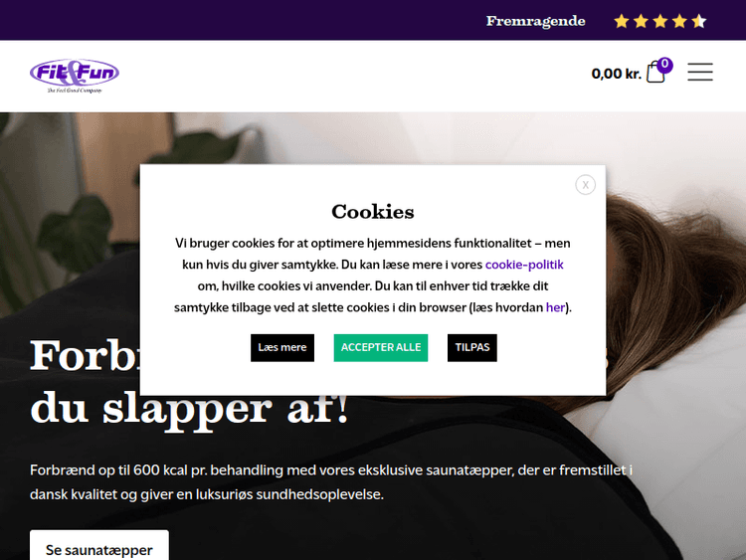Close the Cookies dialog with X
The width and height of the screenshot is (746, 560).
pyautogui.click(x=585, y=185)
